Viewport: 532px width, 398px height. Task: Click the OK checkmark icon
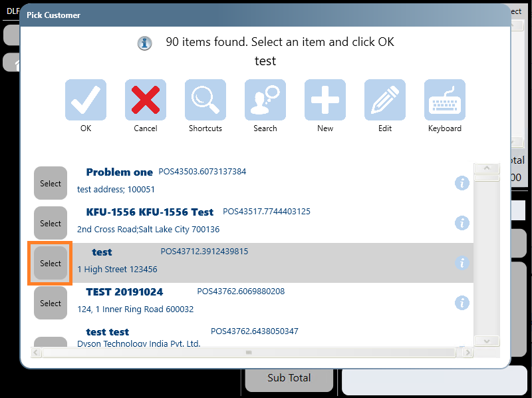pos(86,100)
